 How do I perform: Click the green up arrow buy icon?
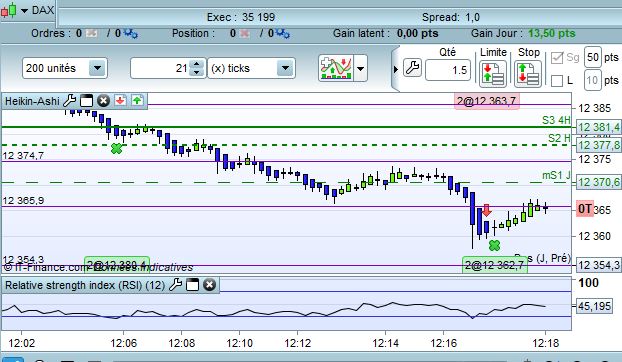[137, 101]
